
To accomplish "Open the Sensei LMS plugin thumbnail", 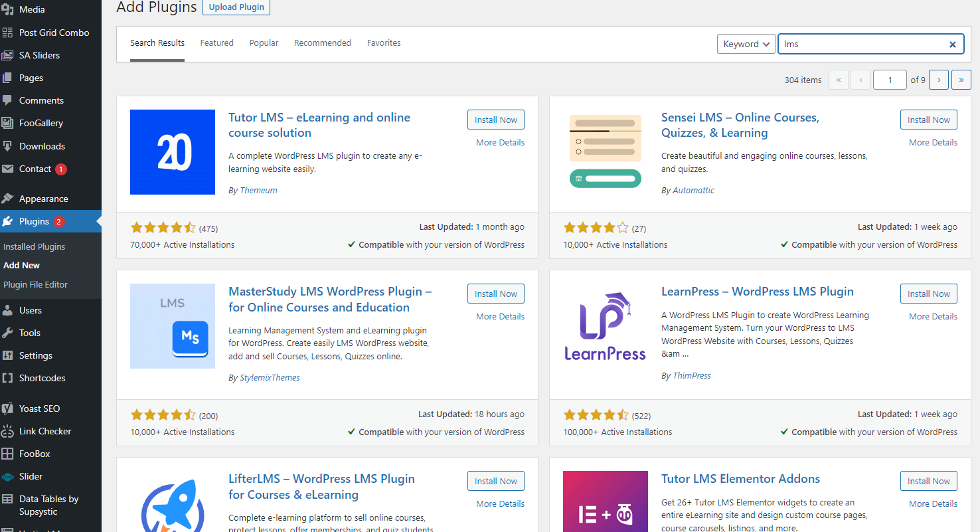I will click(606, 152).
